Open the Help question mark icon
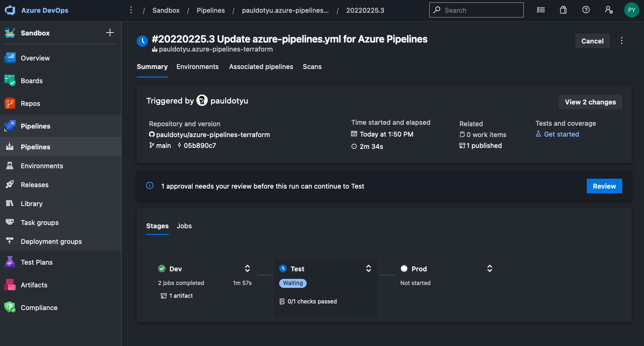The image size is (644, 346). click(586, 10)
